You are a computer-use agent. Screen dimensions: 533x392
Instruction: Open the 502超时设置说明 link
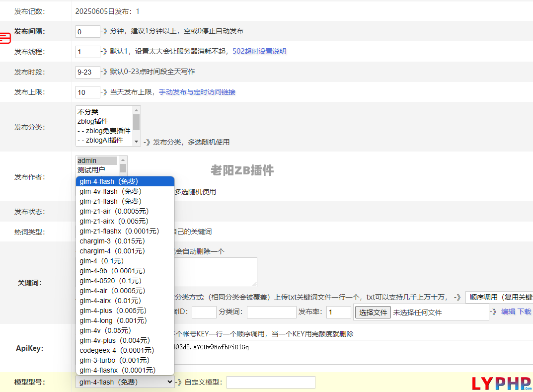point(259,51)
